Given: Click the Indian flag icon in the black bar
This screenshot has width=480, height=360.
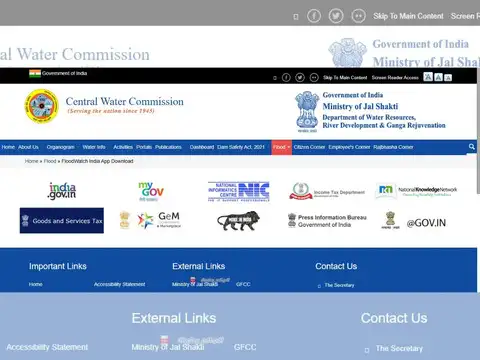Looking at the screenshot, I should [35, 73].
